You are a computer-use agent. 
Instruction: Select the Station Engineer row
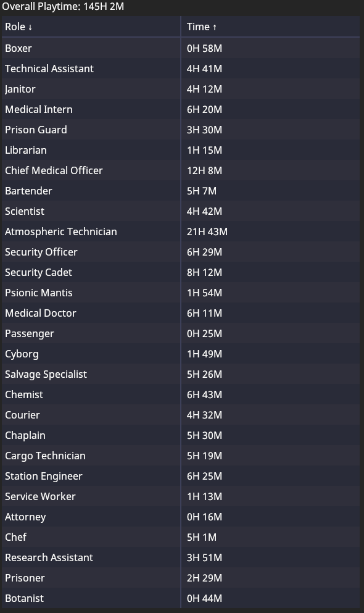[180, 476]
